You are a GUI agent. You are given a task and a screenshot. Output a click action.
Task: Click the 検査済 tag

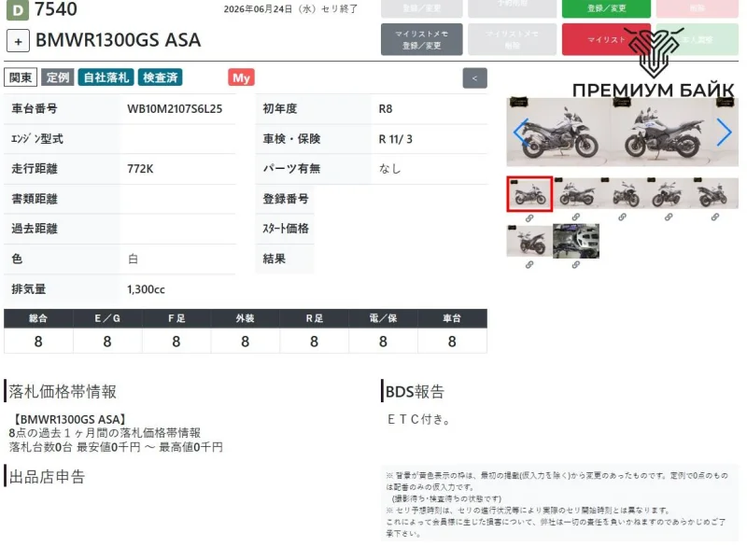click(x=160, y=77)
